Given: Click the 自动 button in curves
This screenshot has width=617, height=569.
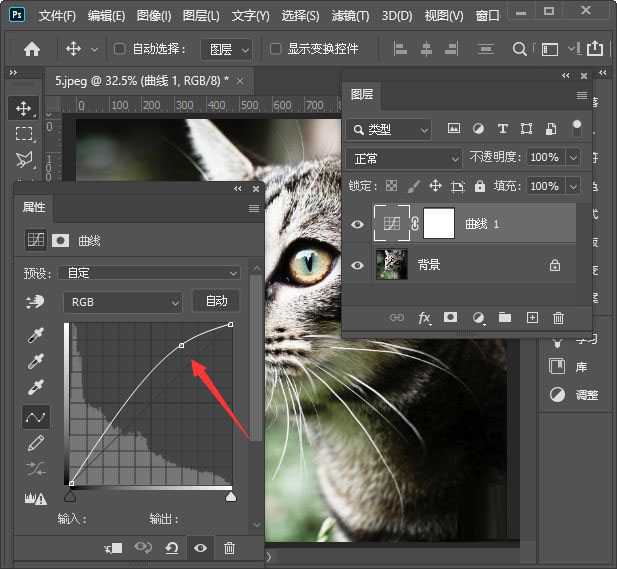Looking at the screenshot, I should [216, 301].
